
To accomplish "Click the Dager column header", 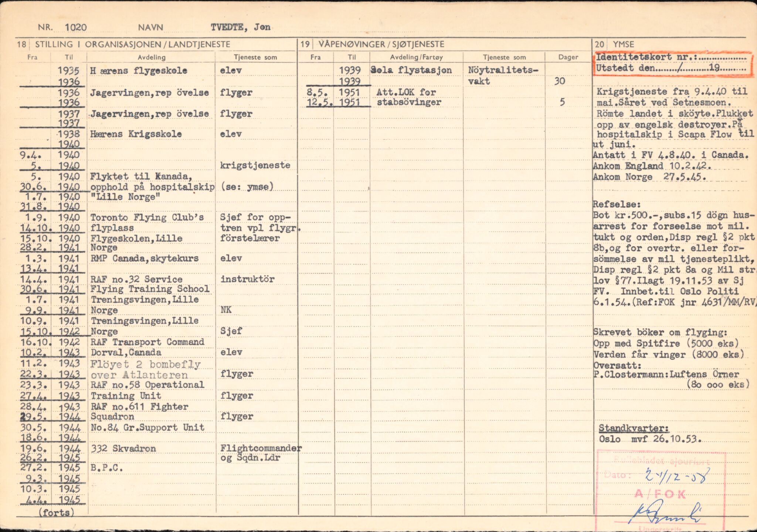I will click(568, 57).
